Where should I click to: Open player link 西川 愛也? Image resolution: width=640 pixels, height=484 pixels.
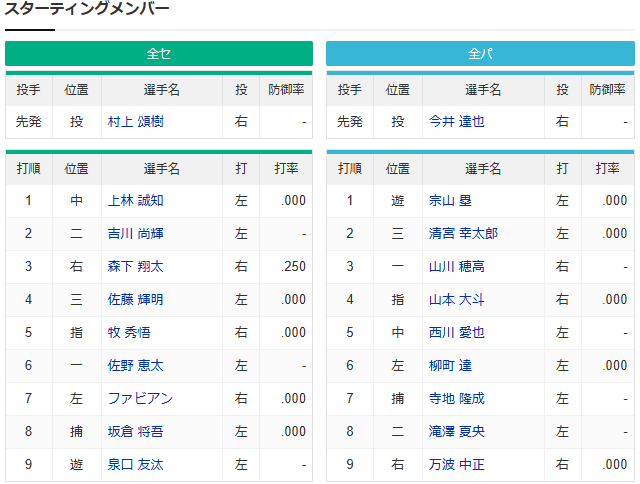tap(457, 333)
